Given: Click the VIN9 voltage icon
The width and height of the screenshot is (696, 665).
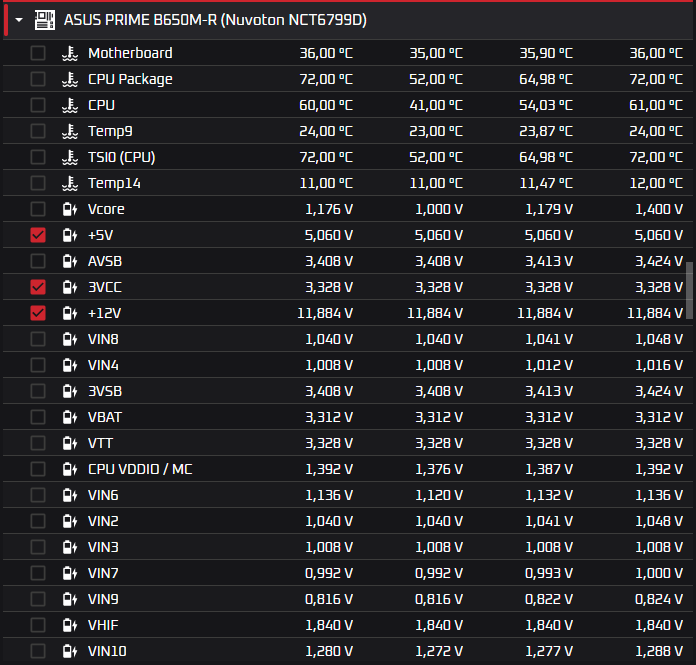Looking at the screenshot, I should 70,599.
